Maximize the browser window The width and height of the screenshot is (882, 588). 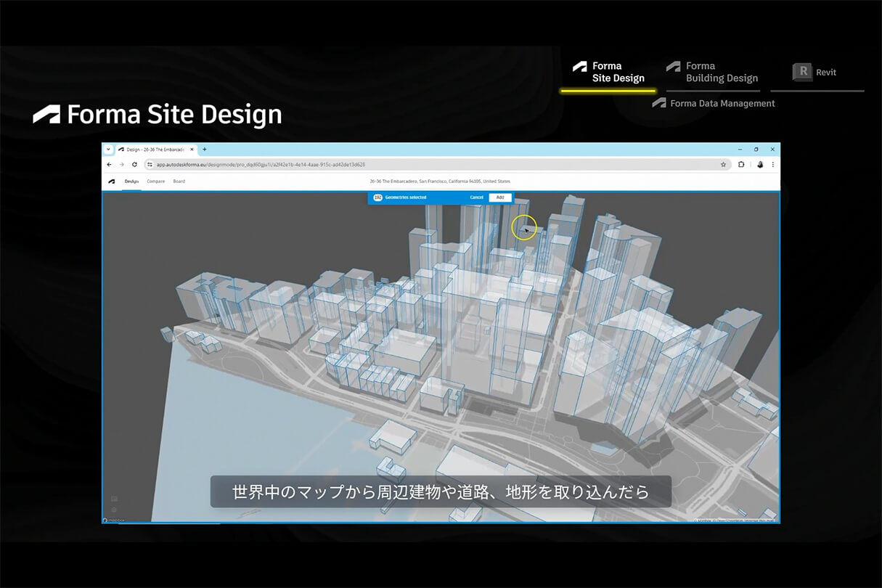[756, 149]
